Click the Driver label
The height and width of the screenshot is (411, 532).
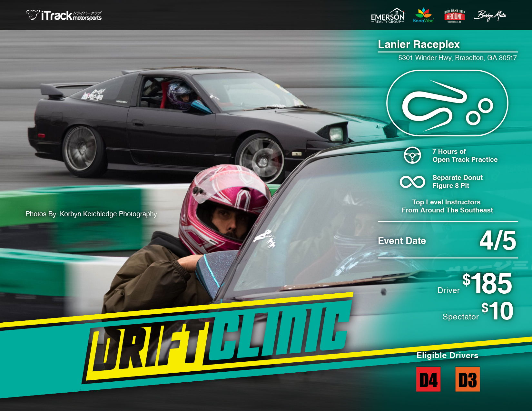tap(448, 290)
